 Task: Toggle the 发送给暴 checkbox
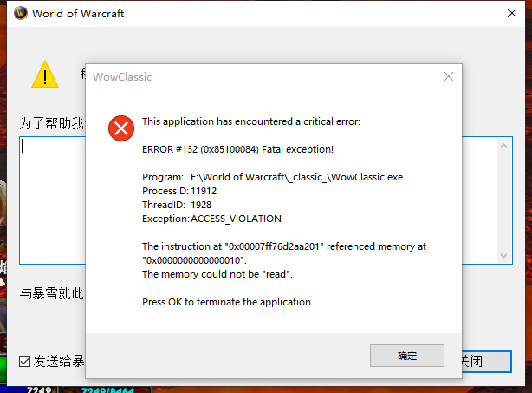[25, 361]
